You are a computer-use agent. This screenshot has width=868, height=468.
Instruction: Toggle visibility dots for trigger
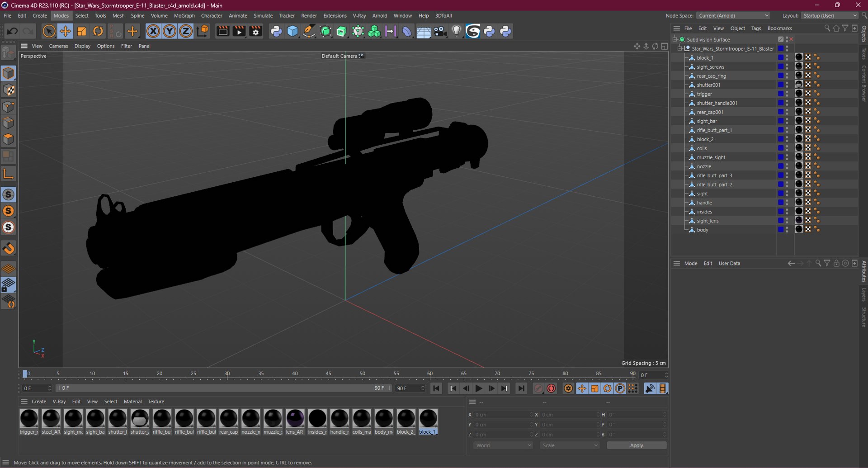coord(787,94)
